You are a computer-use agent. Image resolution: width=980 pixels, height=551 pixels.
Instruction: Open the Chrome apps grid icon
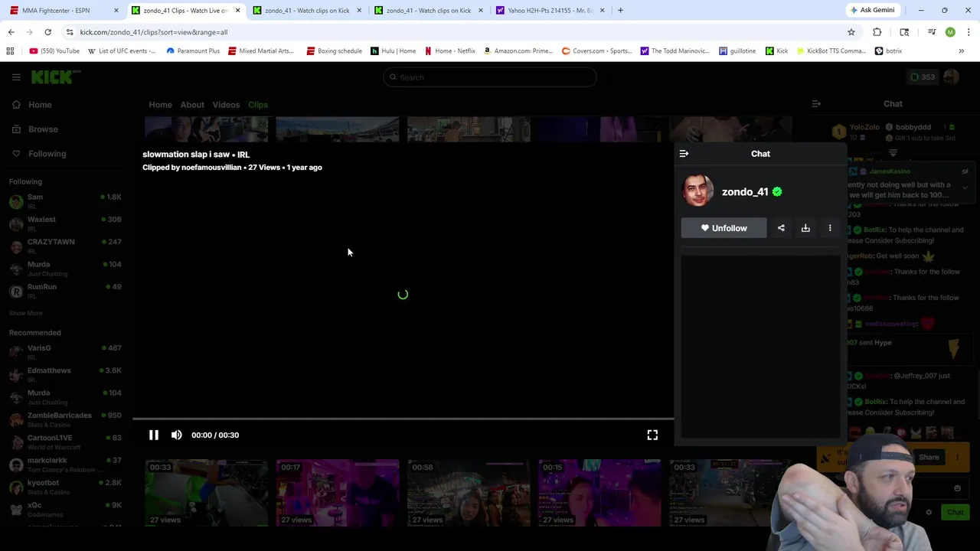(10, 51)
